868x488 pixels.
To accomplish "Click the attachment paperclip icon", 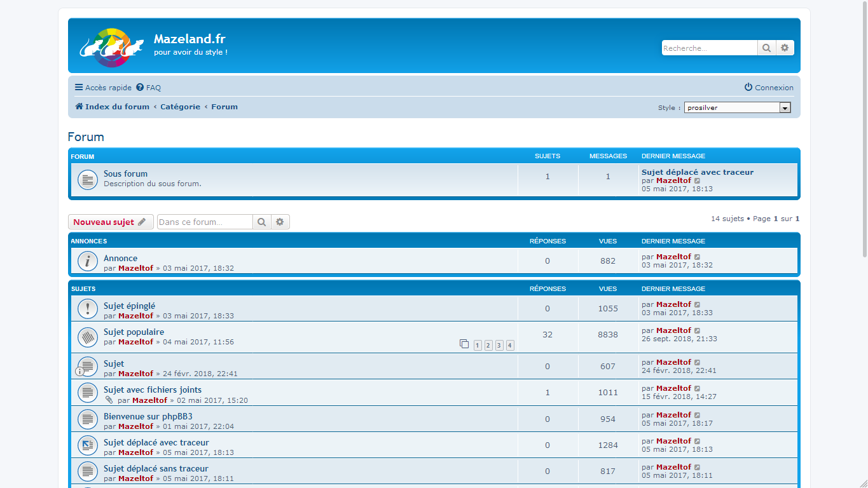I will (x=109, y=400).
